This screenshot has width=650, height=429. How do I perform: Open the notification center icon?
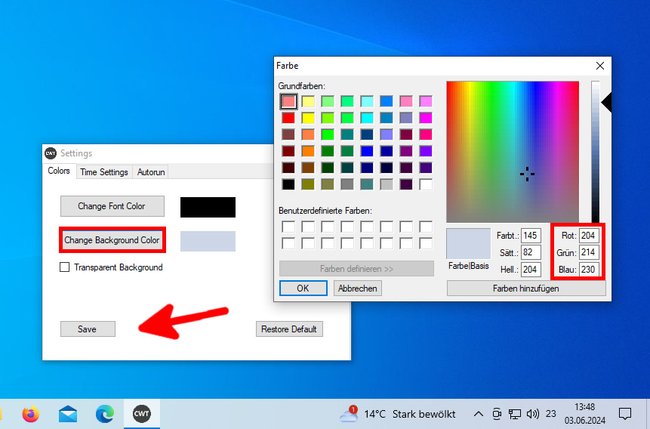[625, 414]
